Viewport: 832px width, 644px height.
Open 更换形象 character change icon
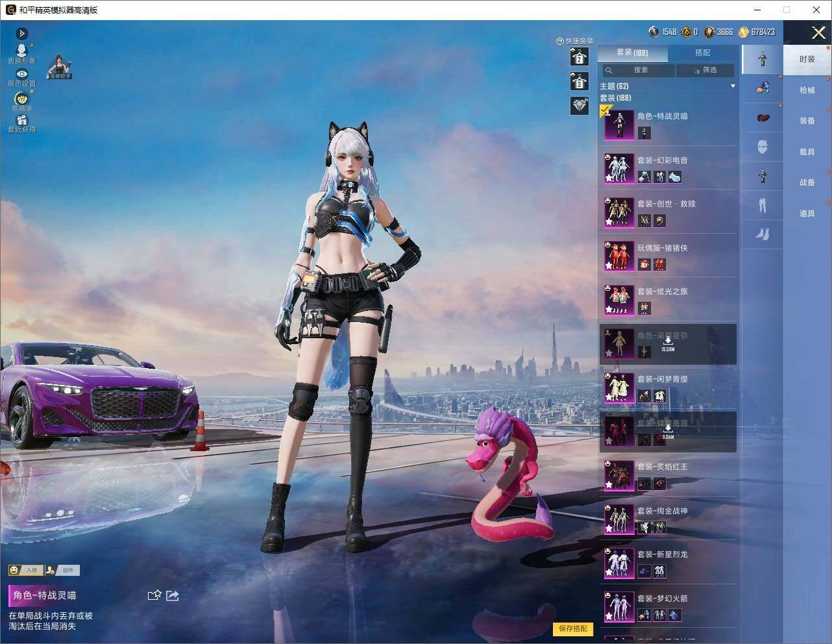(21, 52)
